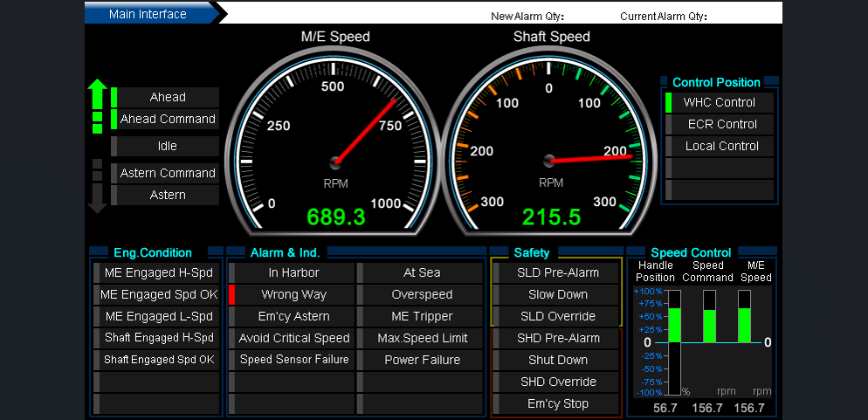Select Local Control position
Viewport: 868px width, 420px height.
tap(721, 146)
